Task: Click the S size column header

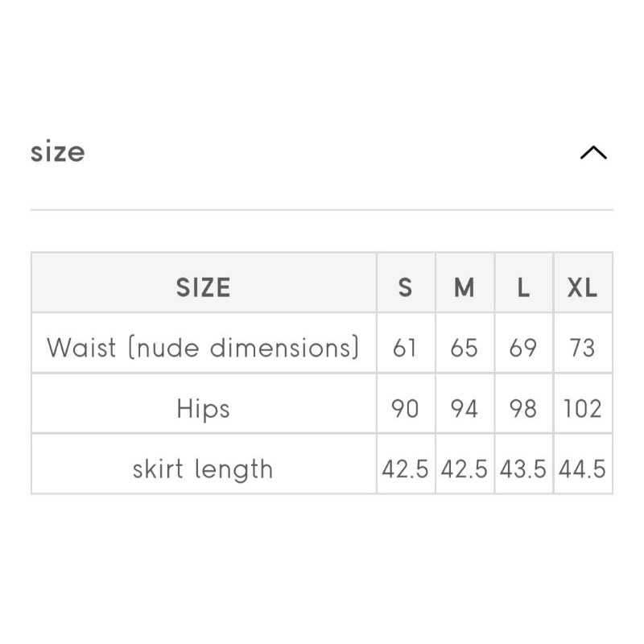Action: tap(405, 287)
